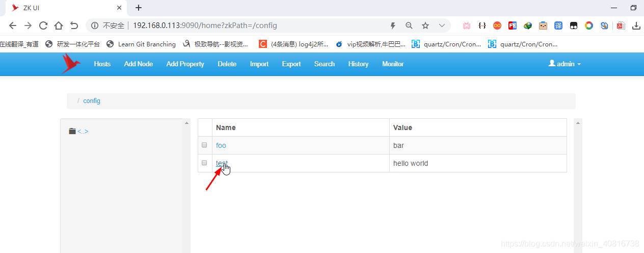Click the lightning bolt speed mode icon
644x253 pixels.
click(393, 26)
